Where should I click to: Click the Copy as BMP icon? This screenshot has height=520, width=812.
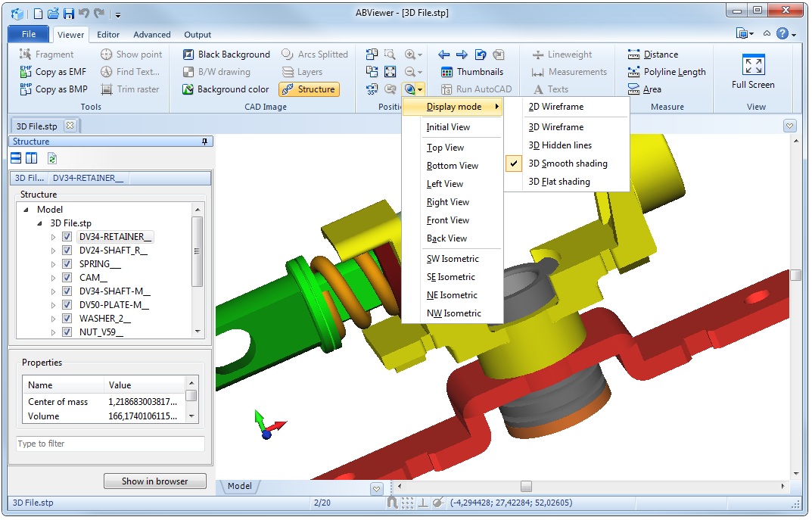(52, 89)
